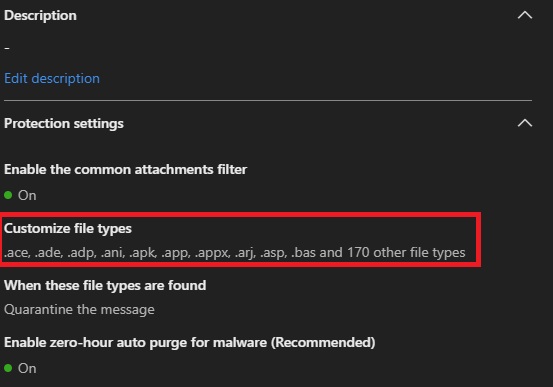The height and width of the screenshot is (387, 553).
Task: Click the Customize file types heading
Action: click(x=68, y=229)
